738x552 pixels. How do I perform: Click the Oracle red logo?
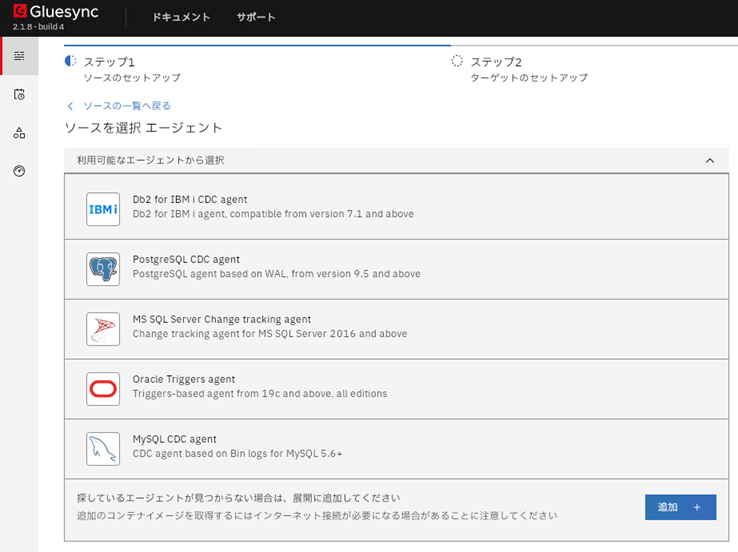tap(103, 389)
